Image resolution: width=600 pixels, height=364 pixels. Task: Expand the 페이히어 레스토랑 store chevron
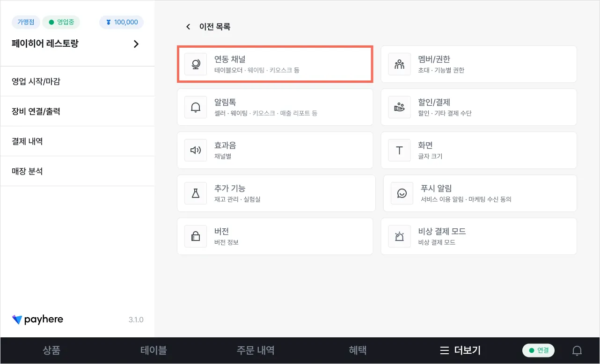pyautogui.click(x=136, y=44)
